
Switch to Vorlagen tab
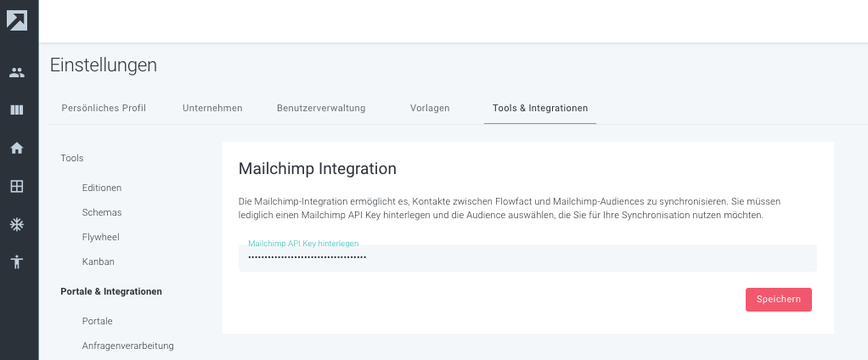(430, 108)
